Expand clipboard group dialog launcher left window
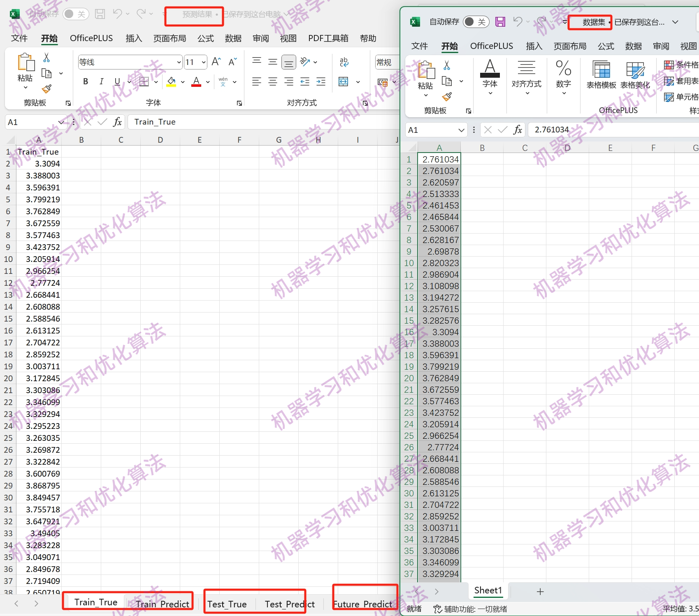Image resolution: width=699 pixels, height=616 pixels. tap(68, 103)
